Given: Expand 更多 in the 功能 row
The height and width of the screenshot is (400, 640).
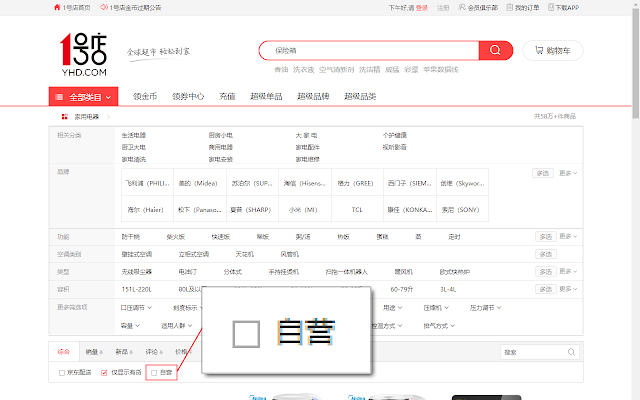Looking at the screenshot, I should pyautogui.click(x=568, y=236).
